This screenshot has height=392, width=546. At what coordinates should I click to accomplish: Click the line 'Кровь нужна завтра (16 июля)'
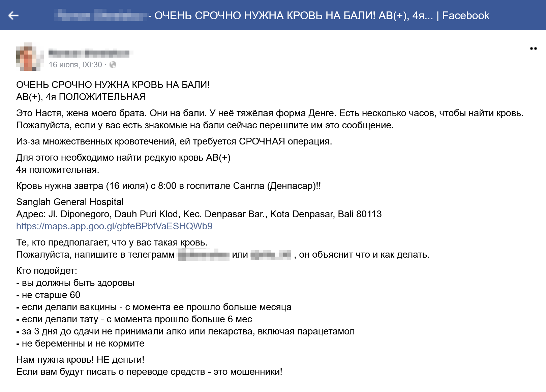(169, 186)
